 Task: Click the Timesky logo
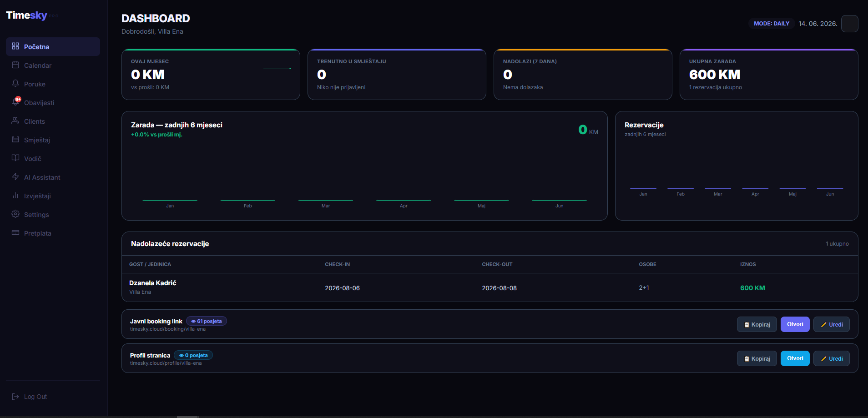coord(32,15)
